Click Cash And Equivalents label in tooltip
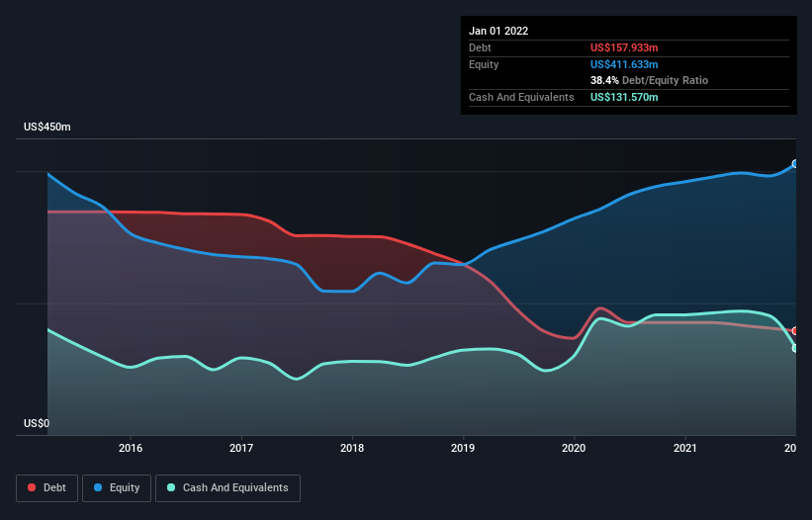This screenshot has height=520, width=812. click(521, 97)
